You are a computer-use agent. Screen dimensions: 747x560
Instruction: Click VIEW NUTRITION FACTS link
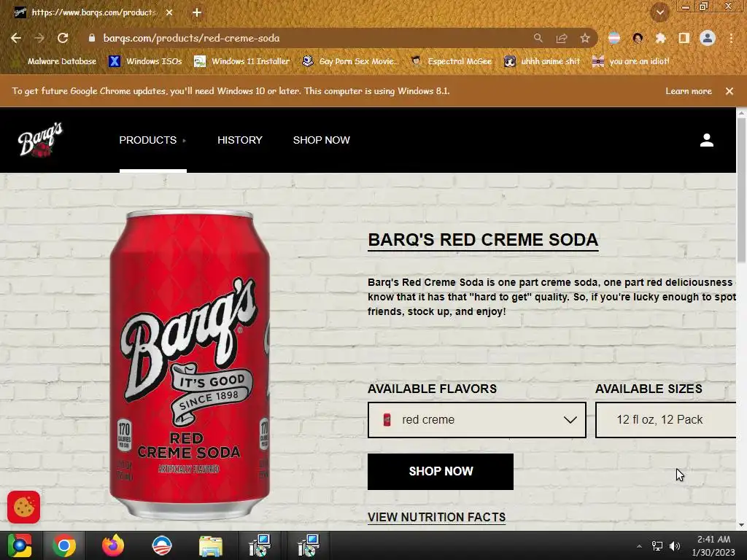click(436, 517)
